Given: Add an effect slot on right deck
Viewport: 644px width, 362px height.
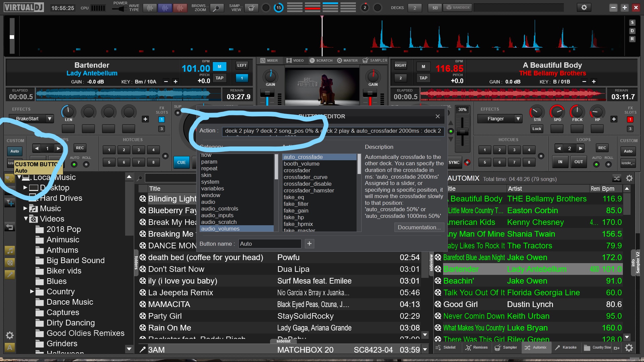Looking at the screenshot, I should (614, 119).
